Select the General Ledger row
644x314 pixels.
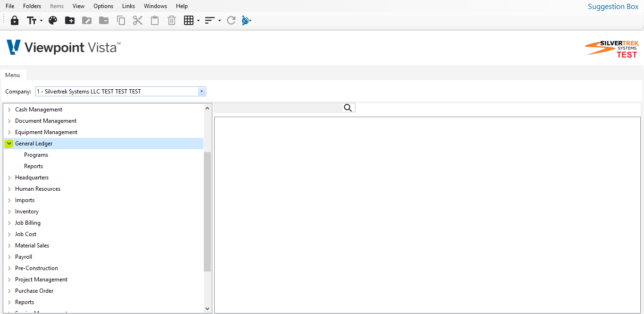[x=103, y=144]
